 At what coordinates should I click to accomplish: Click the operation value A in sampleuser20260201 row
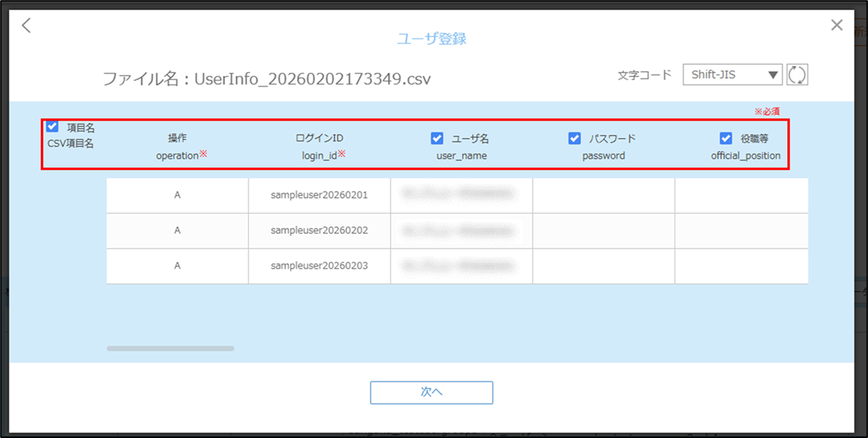coord(177,195)
